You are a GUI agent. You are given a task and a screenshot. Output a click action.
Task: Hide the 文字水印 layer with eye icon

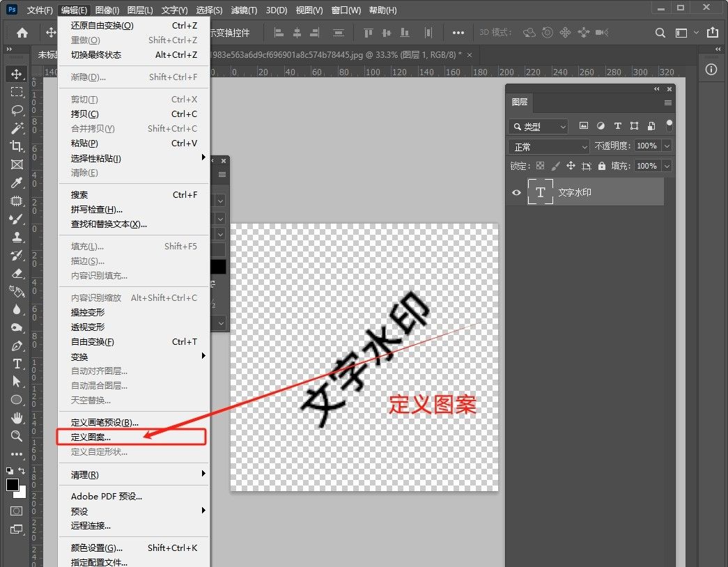pos(516,192)
